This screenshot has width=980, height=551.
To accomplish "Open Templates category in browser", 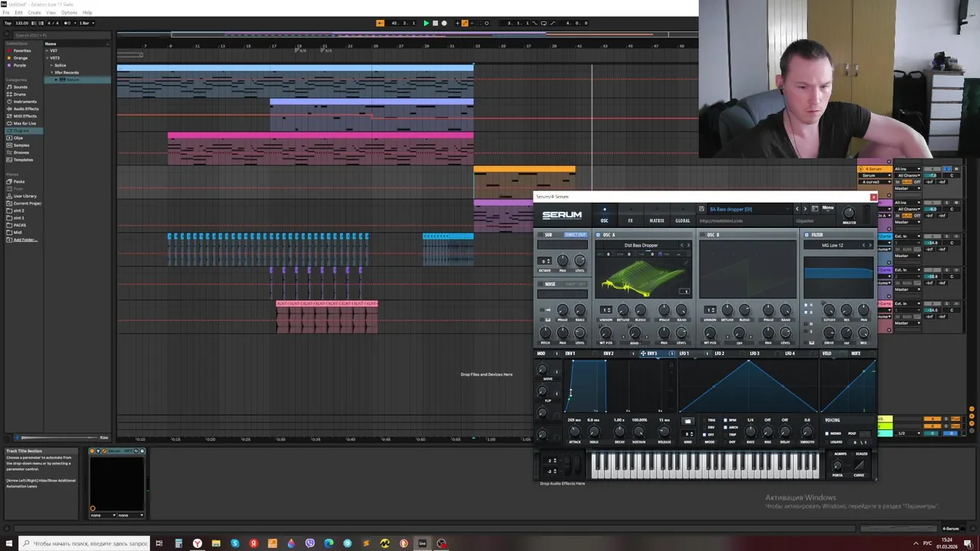I will (23, 160).
